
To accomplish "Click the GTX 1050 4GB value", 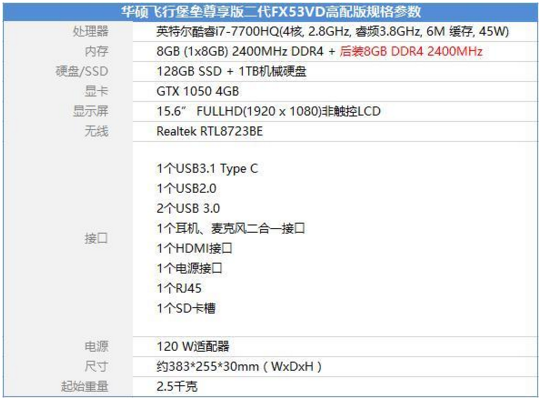I will (x=198, y=91).
